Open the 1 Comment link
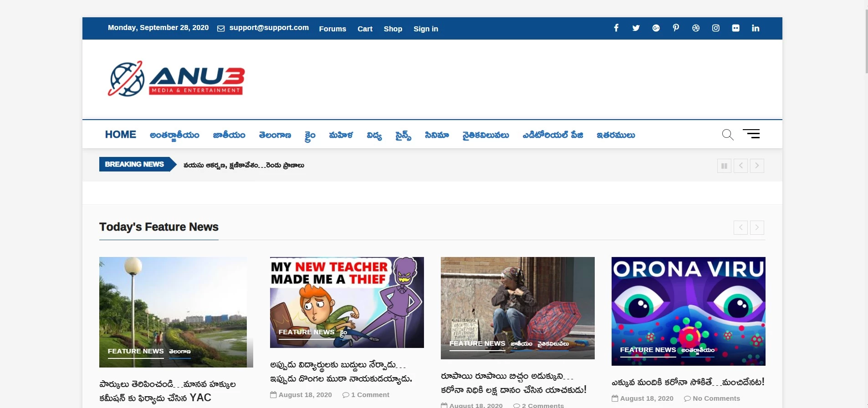Screen dimensions: 868x408 coord(370,395)
